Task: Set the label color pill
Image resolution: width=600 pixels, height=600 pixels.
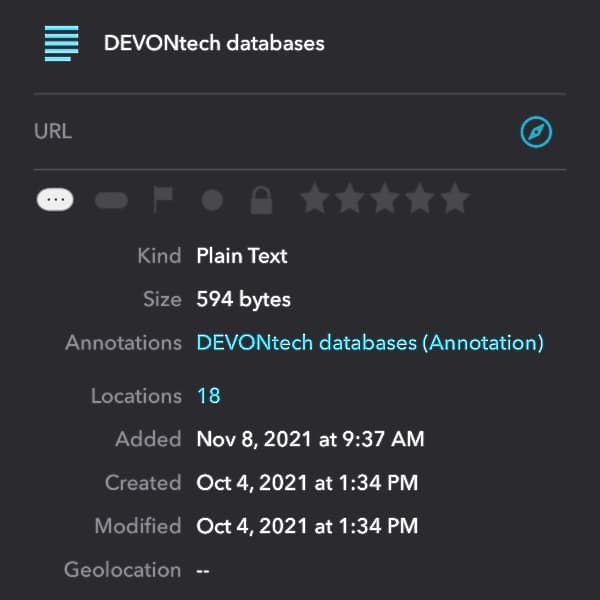Action: (x=111, y=200)
